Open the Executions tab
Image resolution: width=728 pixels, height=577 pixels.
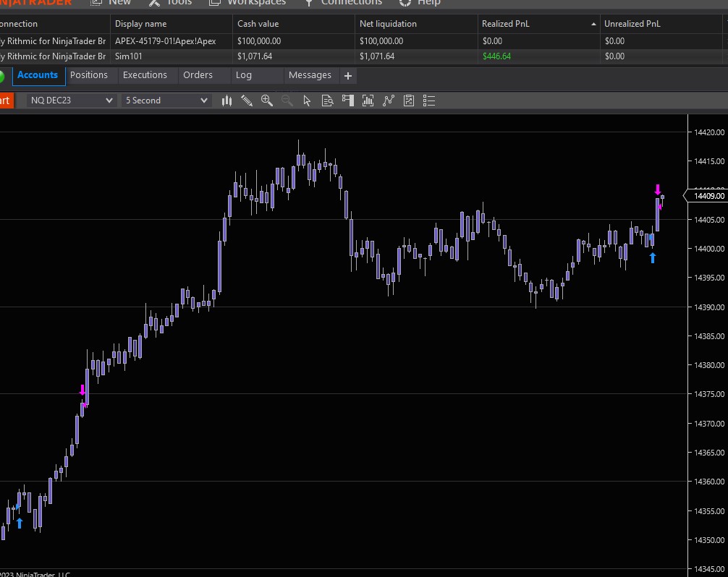pos(145,75)
